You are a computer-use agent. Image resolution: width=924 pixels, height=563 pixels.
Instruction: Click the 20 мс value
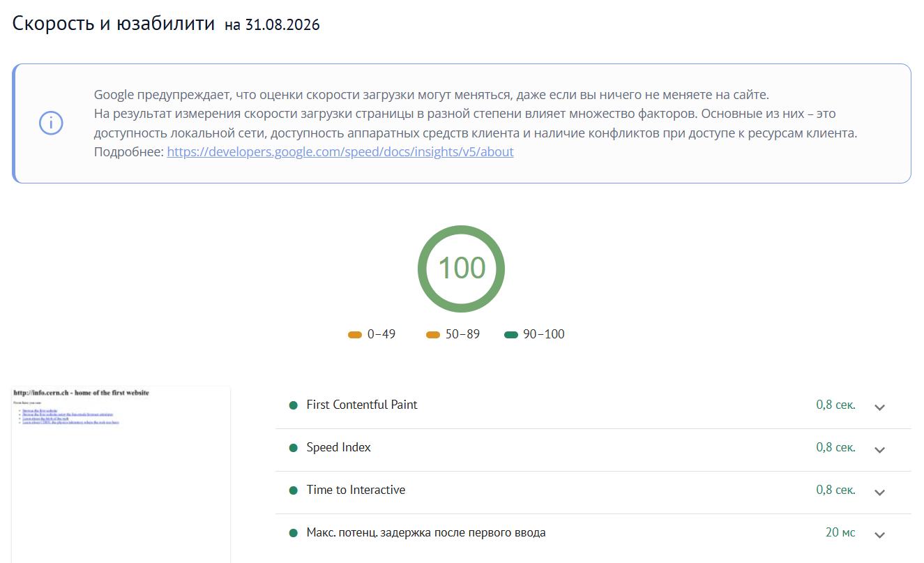click(840, 532)
